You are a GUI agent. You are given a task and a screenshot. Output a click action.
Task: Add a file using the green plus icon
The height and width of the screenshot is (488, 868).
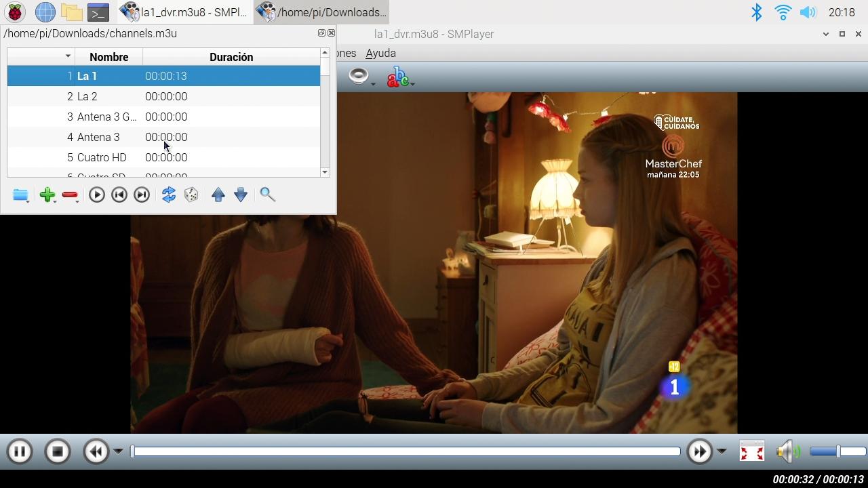click(x=47, y=195)
